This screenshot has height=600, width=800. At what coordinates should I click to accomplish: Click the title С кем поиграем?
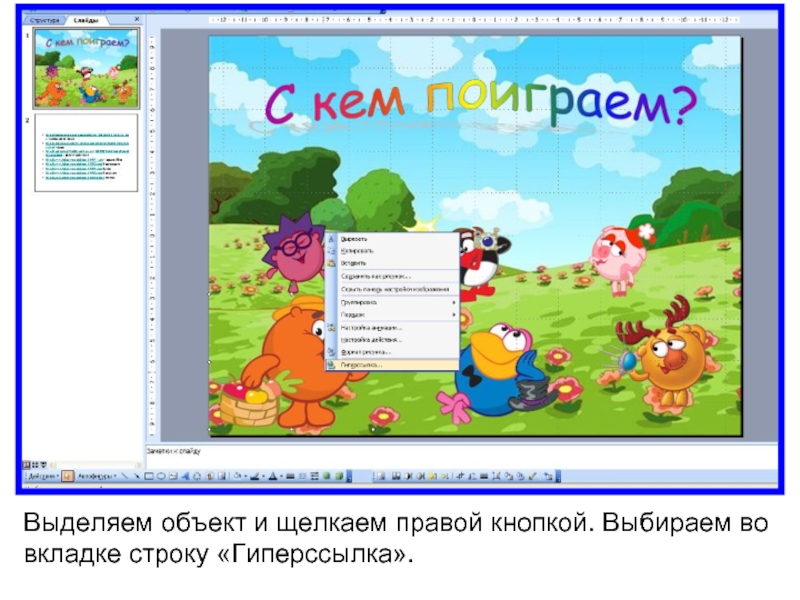tap(481, 102)
